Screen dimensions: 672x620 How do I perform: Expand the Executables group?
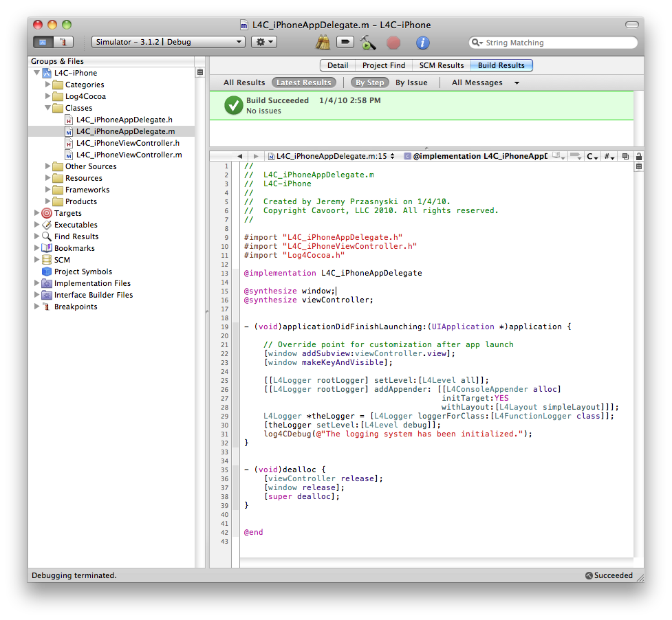pyautogui.click(x=37, y=224)
